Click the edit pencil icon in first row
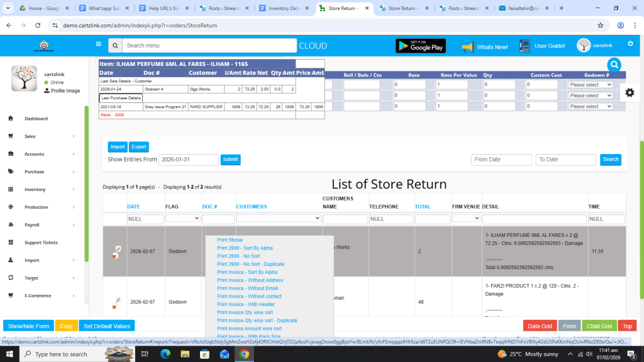 click(118, 249)
